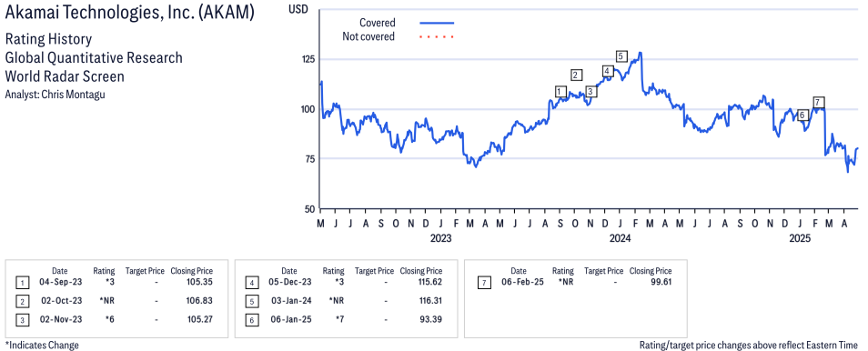
Task: Select chart marker 3 on price line
Action: [x=590, y=91]
